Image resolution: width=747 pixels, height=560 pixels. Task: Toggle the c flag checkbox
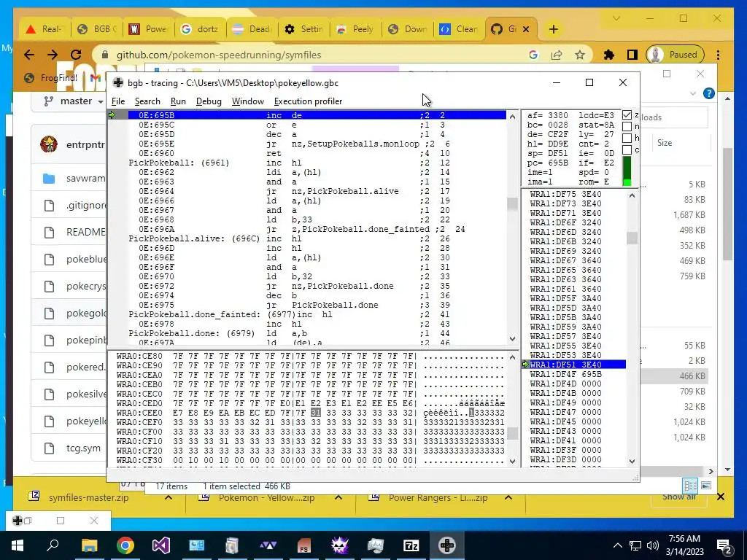click(x=627, y=149)
